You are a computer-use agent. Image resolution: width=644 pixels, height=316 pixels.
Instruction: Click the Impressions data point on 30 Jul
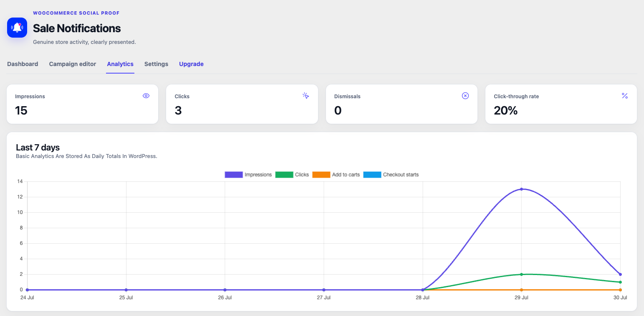(620, 274)
